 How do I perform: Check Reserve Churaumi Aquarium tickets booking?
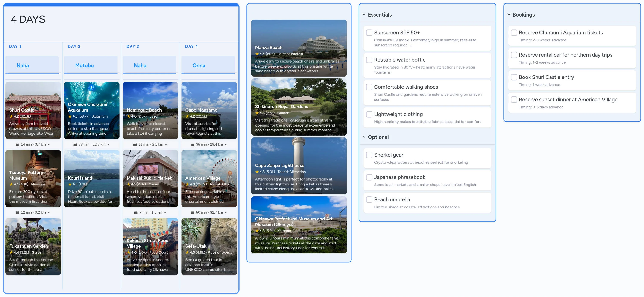click(x=514, y=32)
